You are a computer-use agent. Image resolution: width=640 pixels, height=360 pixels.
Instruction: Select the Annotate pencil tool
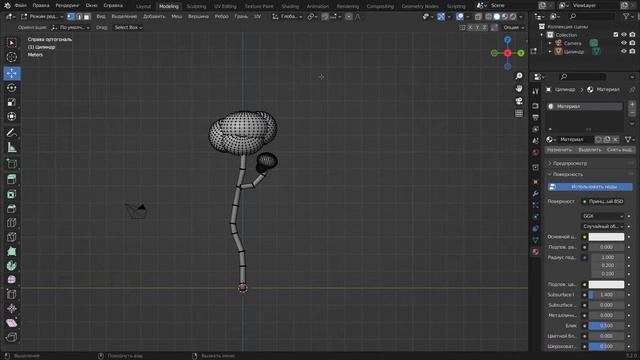point(11,133)
